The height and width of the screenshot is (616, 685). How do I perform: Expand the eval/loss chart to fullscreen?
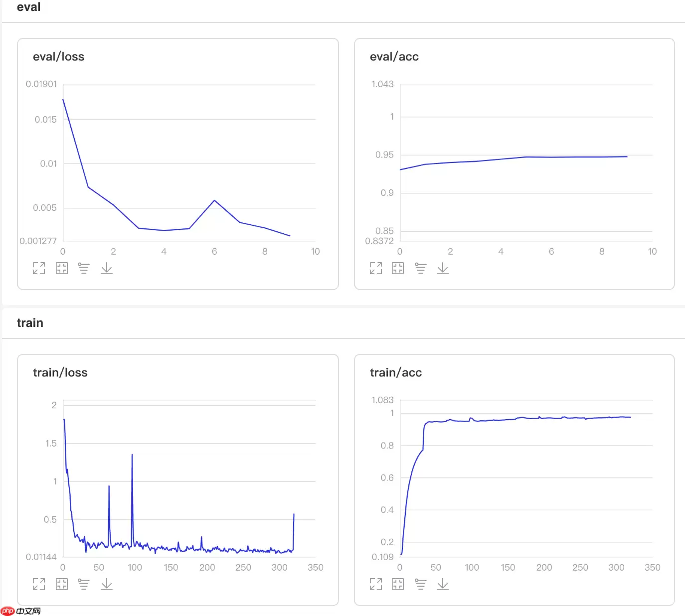(39, 268)
